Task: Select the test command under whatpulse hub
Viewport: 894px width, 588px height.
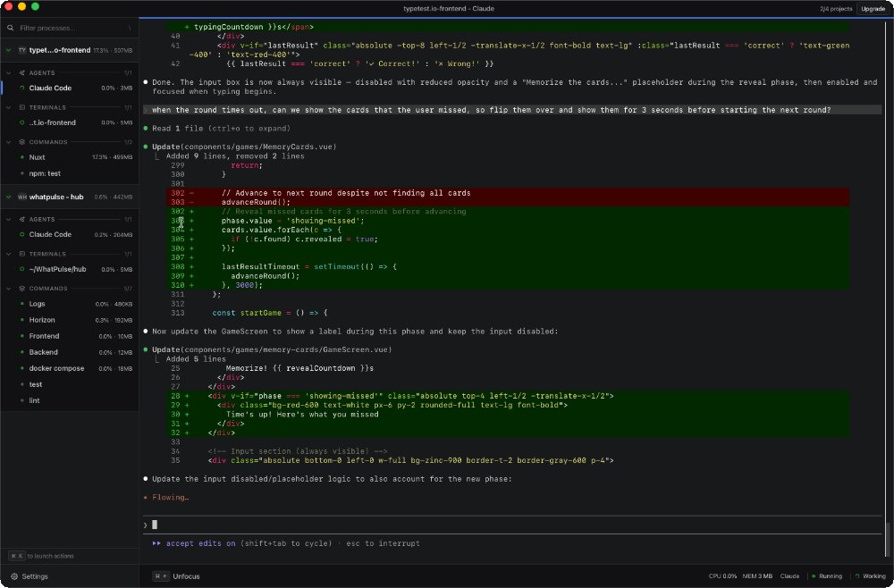Action: pyautogui.click(x=70, y=384)
